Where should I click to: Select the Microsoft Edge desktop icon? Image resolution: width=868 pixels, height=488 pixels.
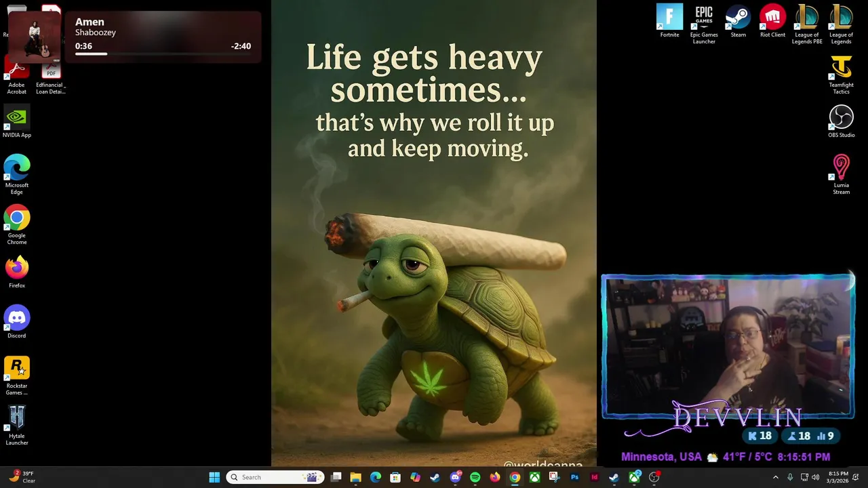click(17, 175)
